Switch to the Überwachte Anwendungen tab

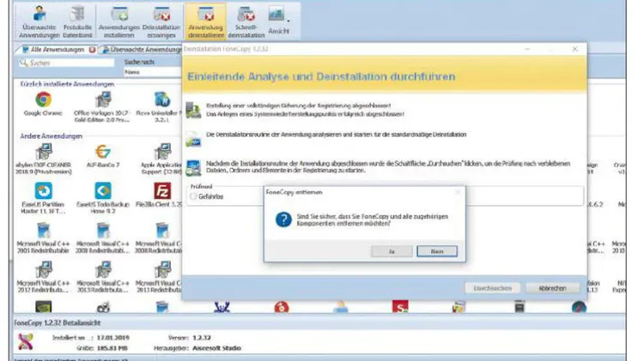click(x=142, y=50)
